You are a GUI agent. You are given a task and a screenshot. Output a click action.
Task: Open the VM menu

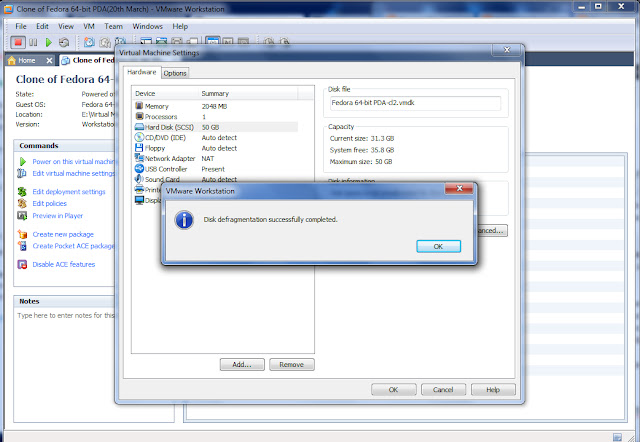tap(89, 26)
